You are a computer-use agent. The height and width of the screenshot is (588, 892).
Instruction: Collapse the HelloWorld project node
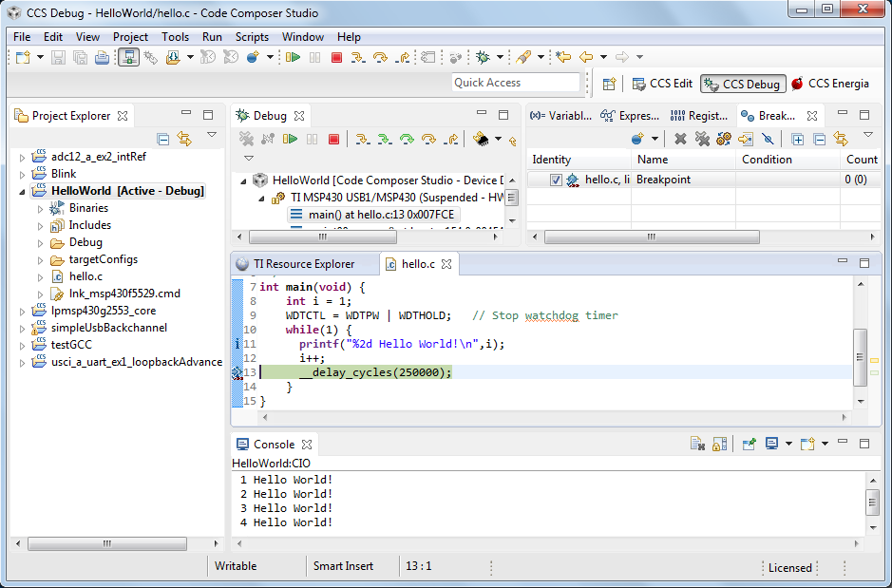(23, 191)
